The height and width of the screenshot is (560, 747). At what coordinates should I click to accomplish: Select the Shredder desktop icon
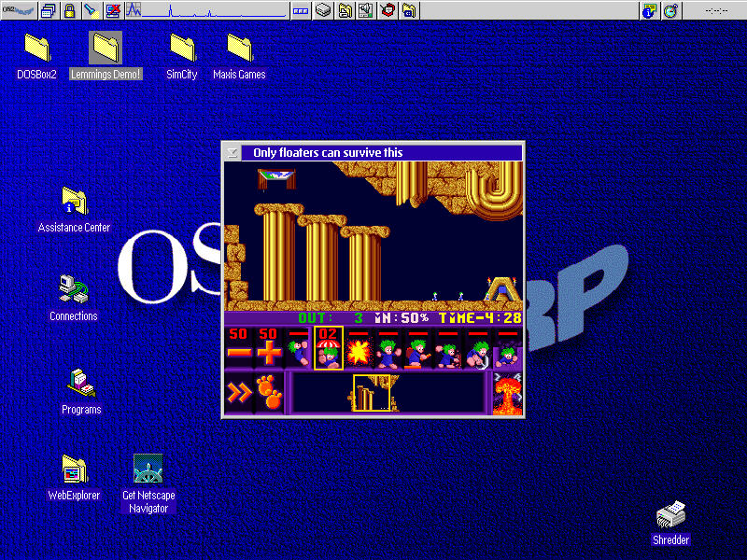click(670, 516)
